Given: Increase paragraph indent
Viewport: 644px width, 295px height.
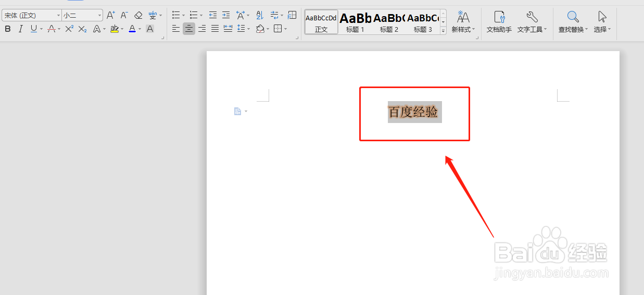Looking at the screenshot, I should [225, 15].
